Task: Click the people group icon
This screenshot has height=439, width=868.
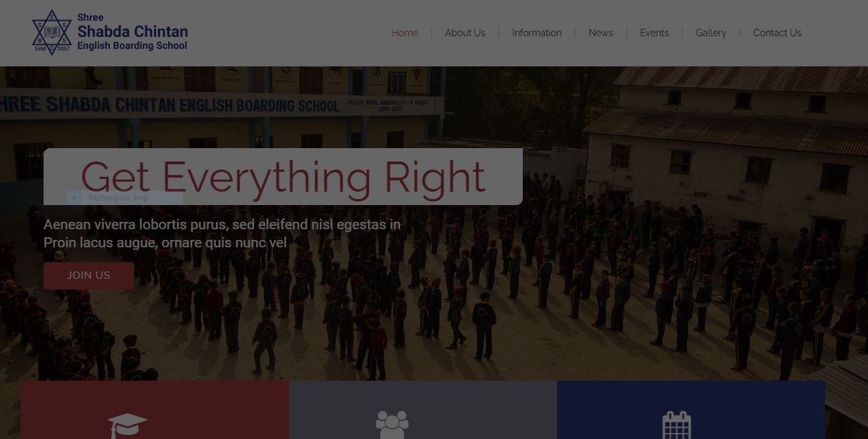Action: click(x=392, y=425)
